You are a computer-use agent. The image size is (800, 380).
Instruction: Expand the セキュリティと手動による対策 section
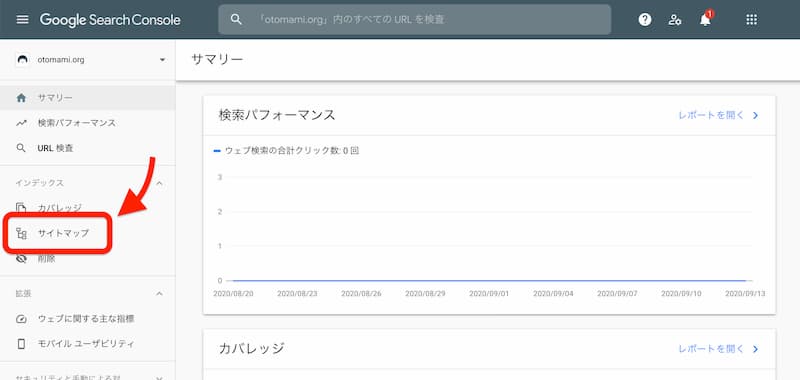(159, 378)
